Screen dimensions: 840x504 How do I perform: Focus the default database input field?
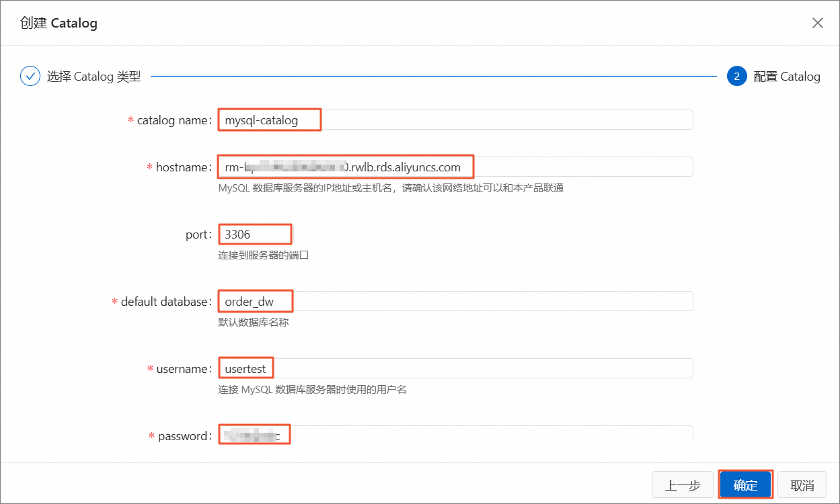(455, 301)
